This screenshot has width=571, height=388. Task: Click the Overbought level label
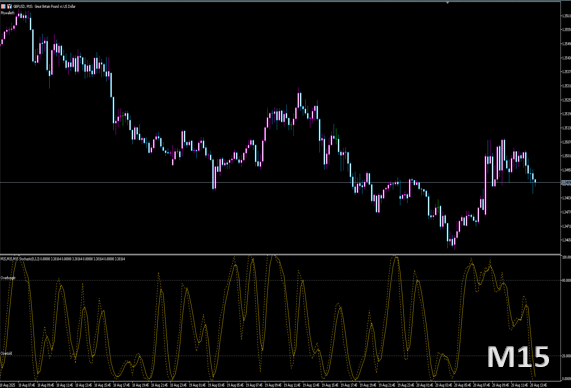(x=8, y=278)
